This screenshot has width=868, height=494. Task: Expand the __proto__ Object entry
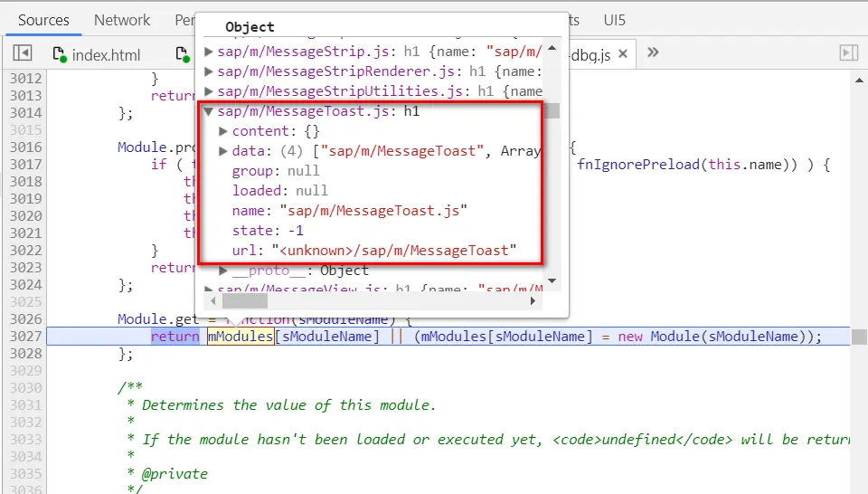(223, 271)
